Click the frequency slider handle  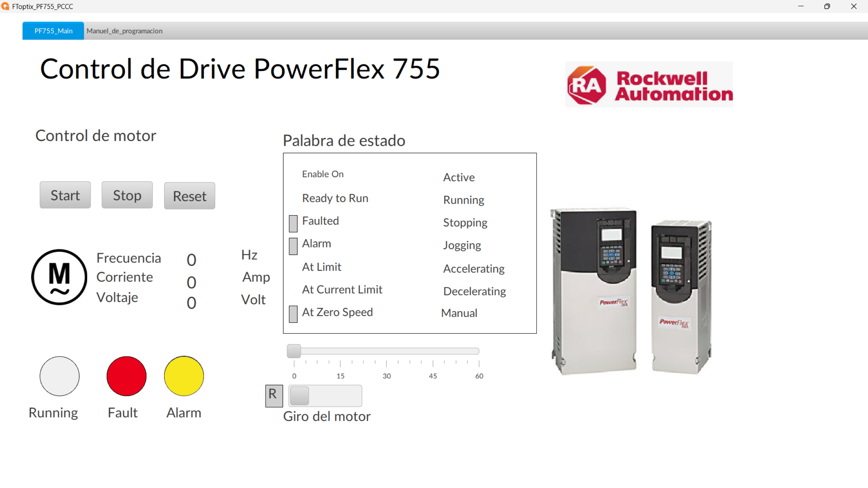294,351
